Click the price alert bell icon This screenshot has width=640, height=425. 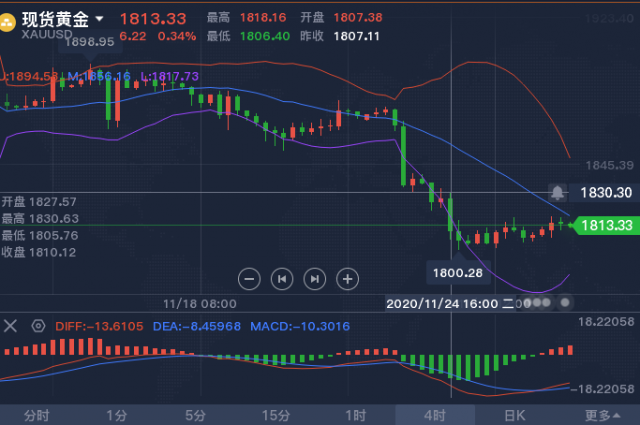(x=558, y=192)
